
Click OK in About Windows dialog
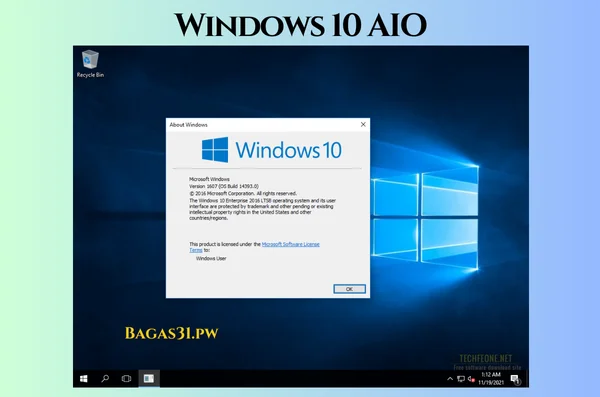point(349,289)
